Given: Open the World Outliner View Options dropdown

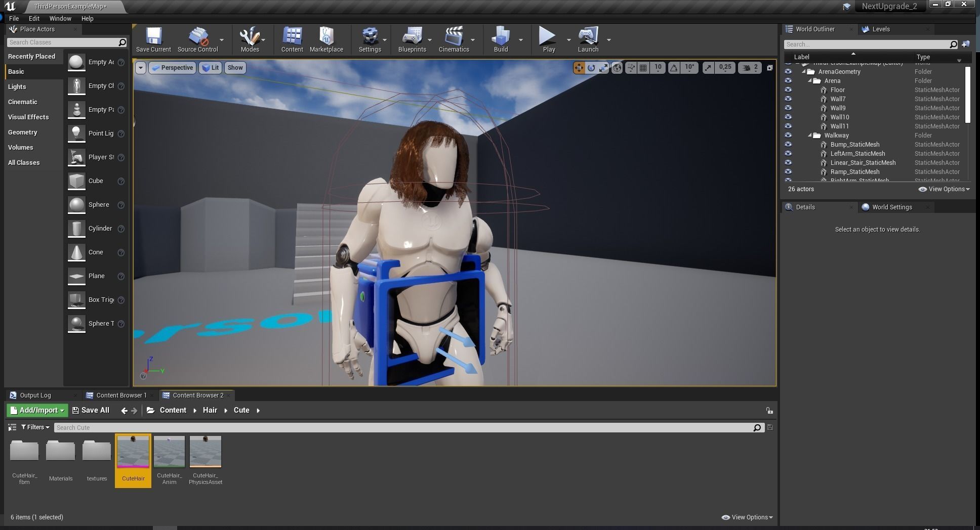Looking at the screenshot, I should pos(944,189).
